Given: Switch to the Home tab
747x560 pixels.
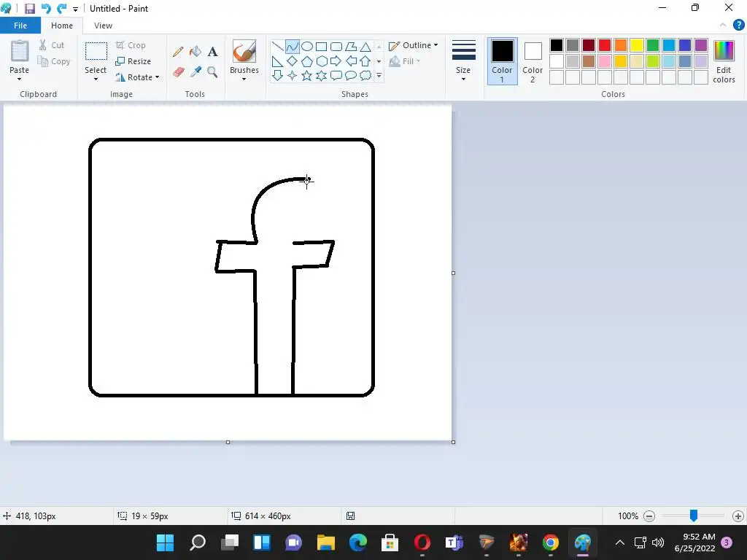Looking at the screenshot, I should [x=62, y=26].
